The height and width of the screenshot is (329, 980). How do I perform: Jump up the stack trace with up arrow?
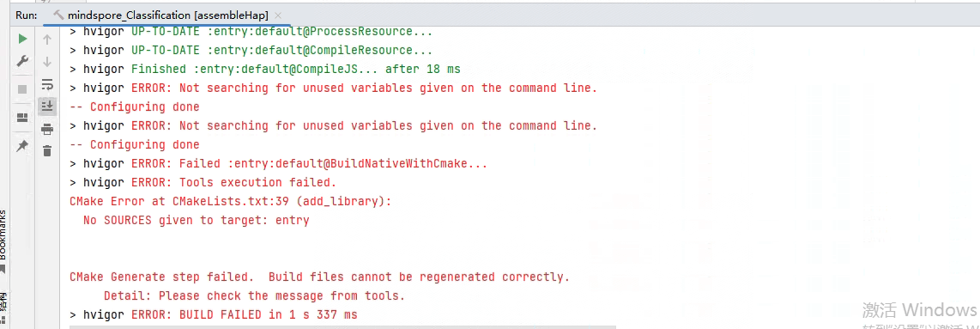[x=47, y=40]
